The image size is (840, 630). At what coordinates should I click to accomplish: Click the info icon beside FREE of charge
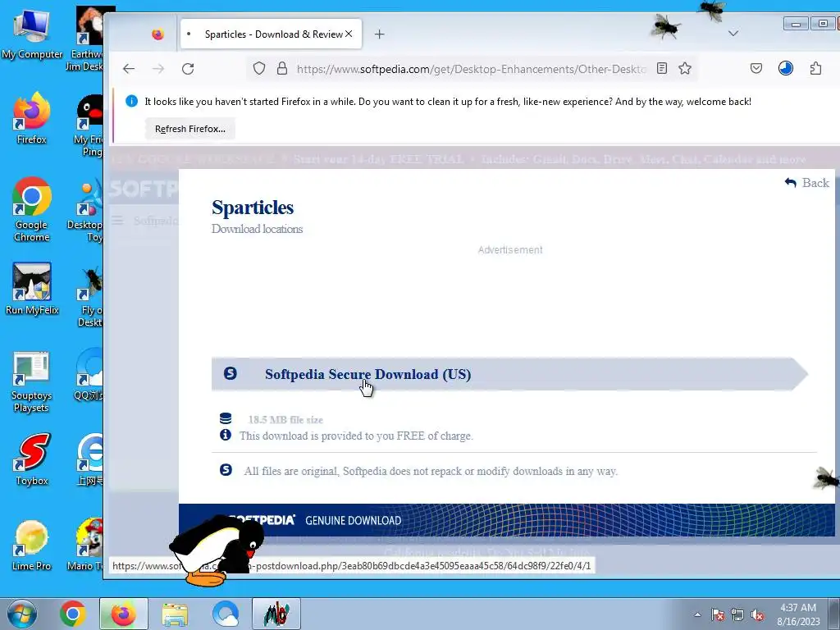pyautogui.click(x=226, y=435)
